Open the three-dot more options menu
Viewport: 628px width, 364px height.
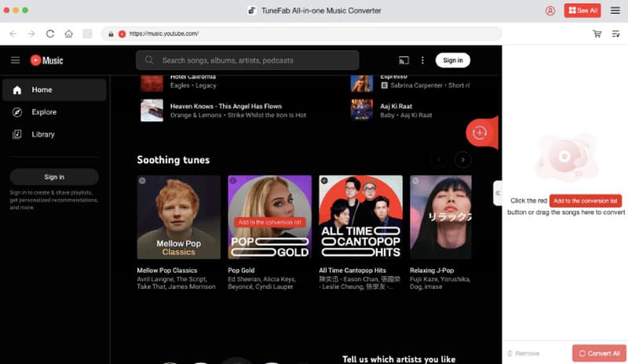point(422,60)
